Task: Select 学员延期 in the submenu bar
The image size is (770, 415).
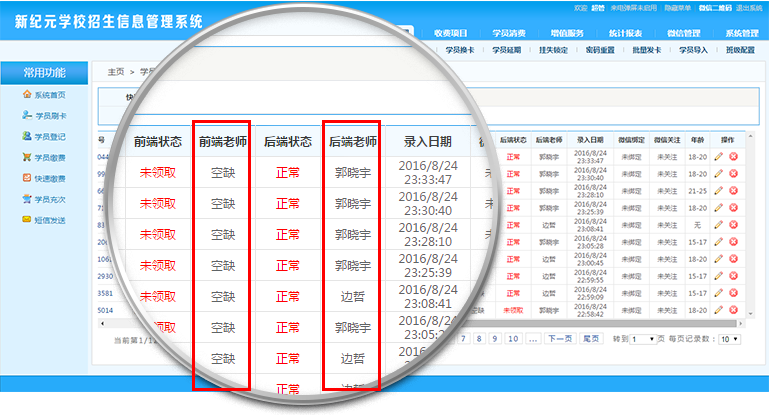Action: click(506, 50)
